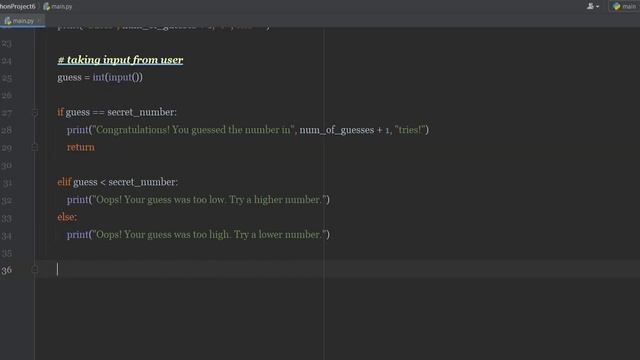This screenshot has height=360, width=640.
Task: Click 'elif guess < secret_number:' line
Action: (x=118, y=182)
